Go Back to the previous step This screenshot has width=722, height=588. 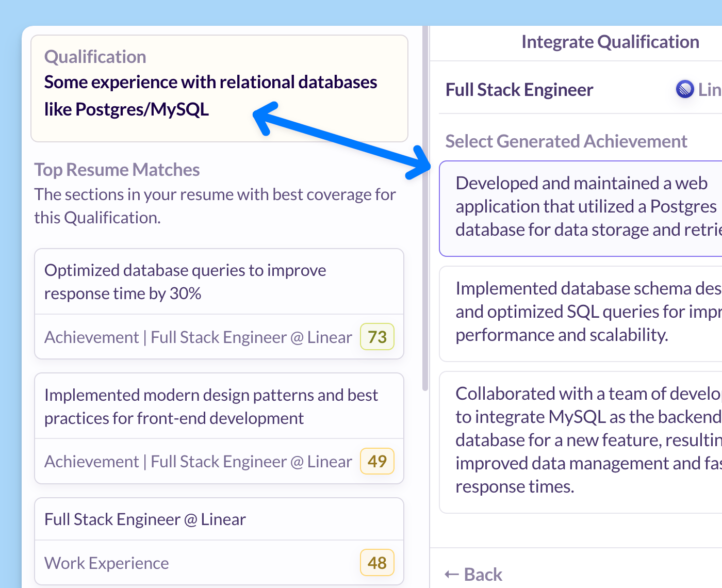473,574
